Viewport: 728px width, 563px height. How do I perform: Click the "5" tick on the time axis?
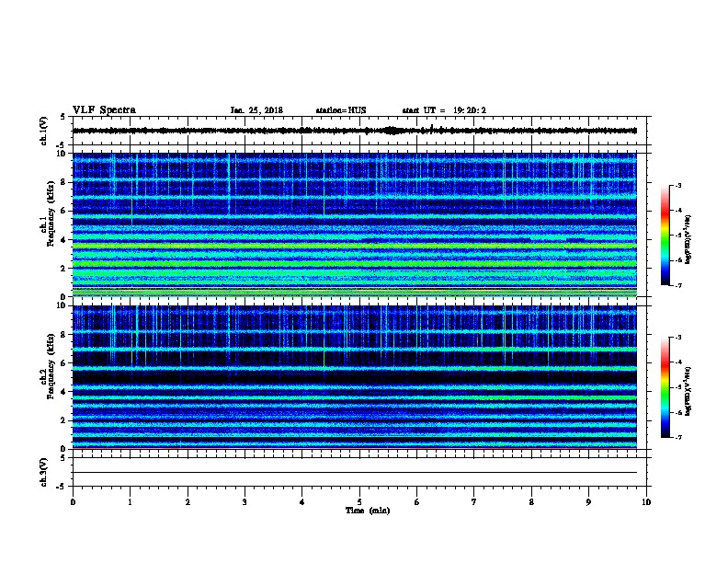pyautogui.click(x=359, y=502)
